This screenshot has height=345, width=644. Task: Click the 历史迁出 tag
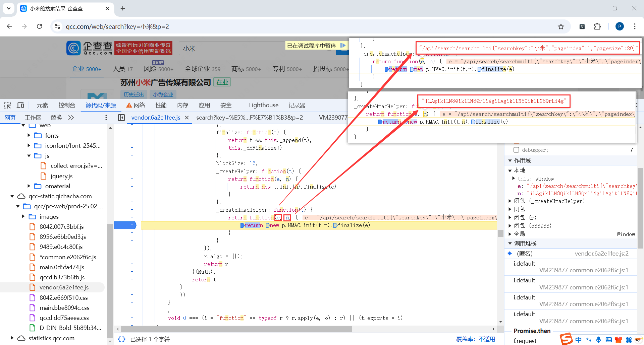click(x=133, y=95)
